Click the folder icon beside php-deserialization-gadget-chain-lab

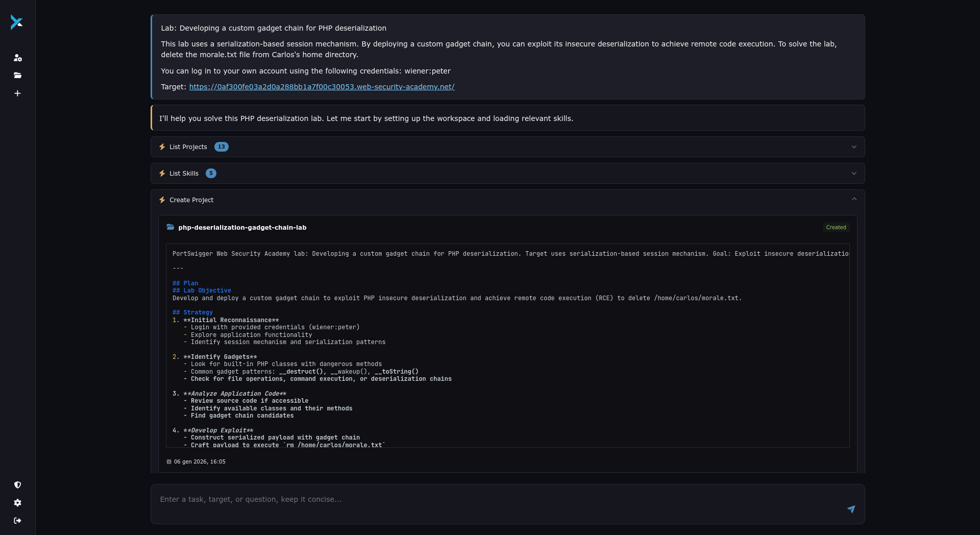[170, 227]
